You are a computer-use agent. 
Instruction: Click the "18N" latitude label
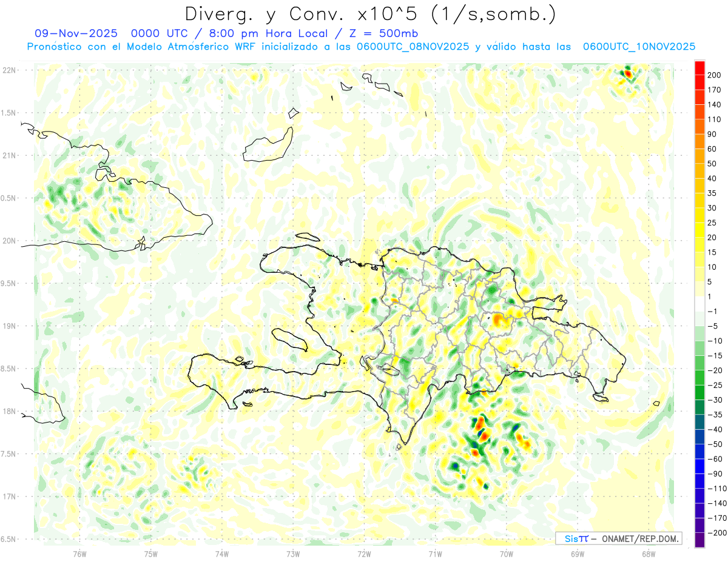[x=8, y=412]
